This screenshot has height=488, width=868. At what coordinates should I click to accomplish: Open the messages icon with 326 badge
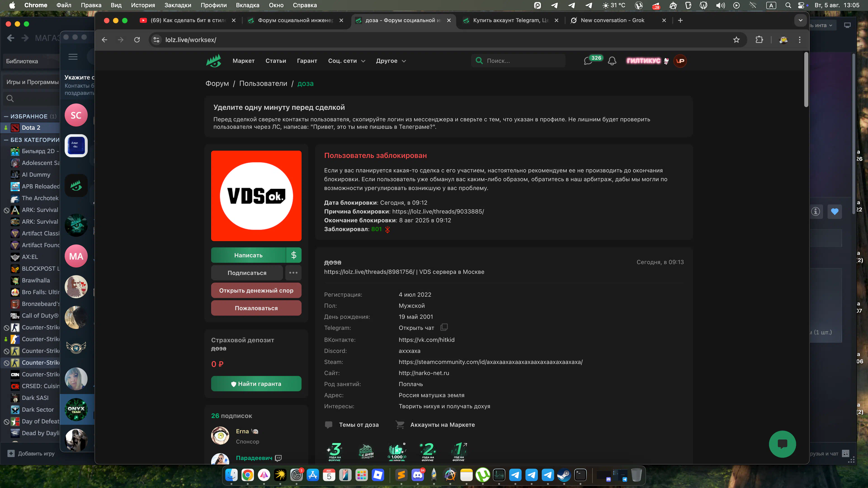[588, 61]
